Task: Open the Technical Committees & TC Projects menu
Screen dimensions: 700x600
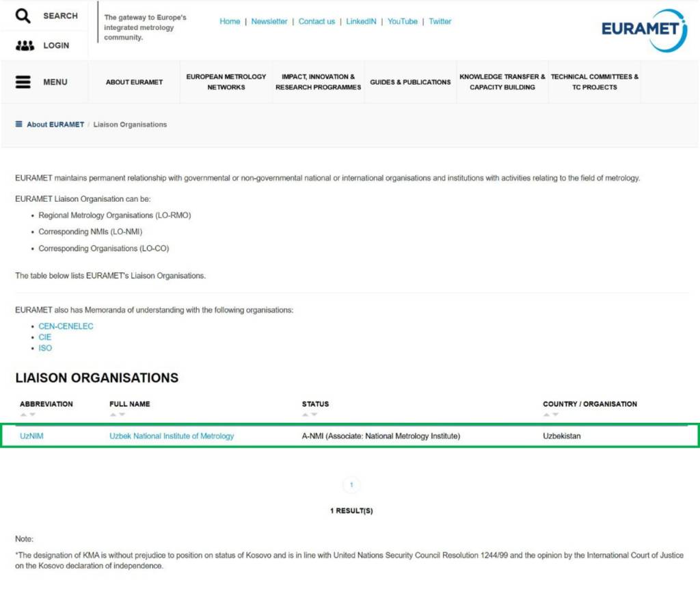Action: coord(595,82)
